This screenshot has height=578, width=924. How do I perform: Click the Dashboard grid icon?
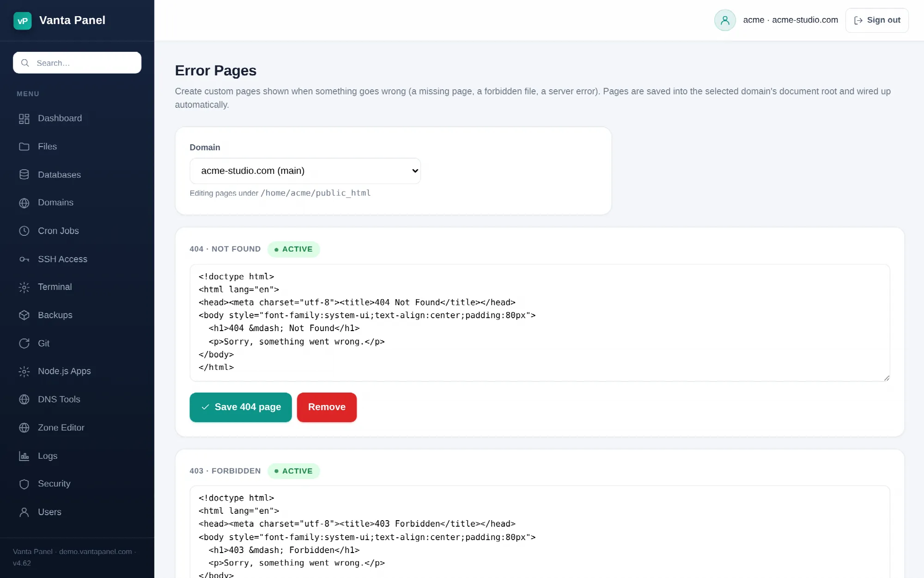24,118
